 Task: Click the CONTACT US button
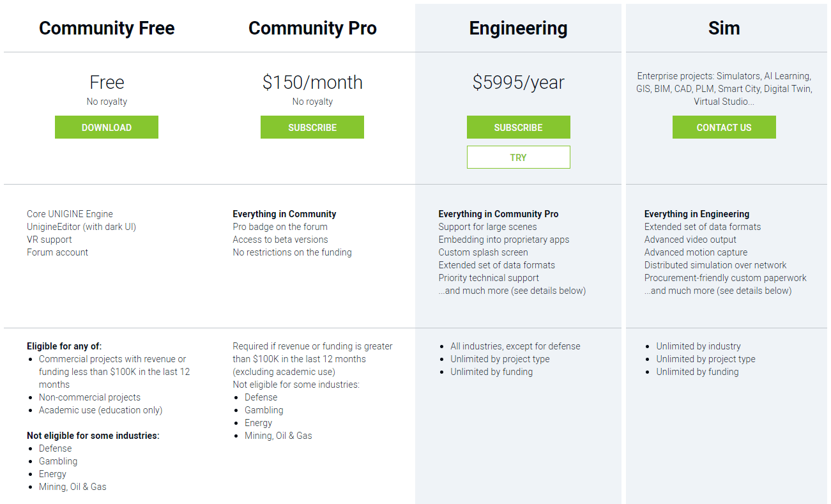[x=724, y=127]
